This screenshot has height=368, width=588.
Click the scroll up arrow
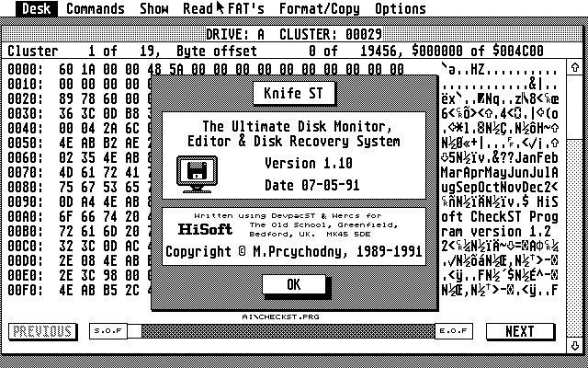coord(576,67)
